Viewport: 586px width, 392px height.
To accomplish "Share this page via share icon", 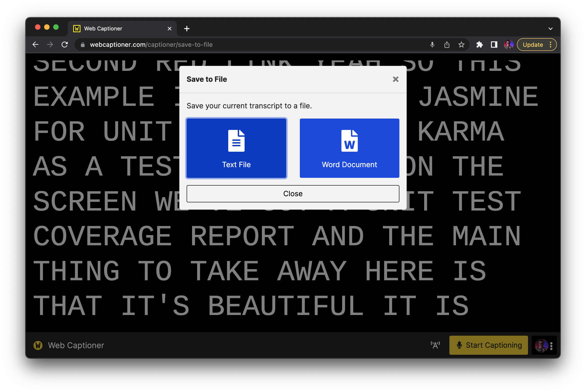I will pyautogui.click(x=447, y=45).
